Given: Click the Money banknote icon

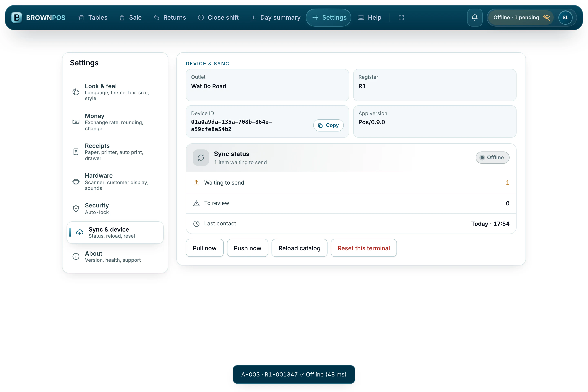Looking at the screenshot, I should pyautogui.click(x=76, y=122).
